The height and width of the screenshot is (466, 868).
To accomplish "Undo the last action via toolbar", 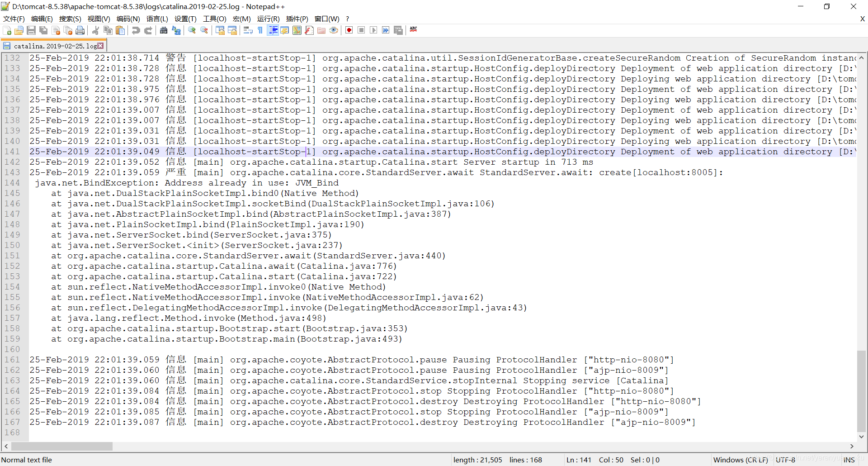I will coord(136,30).
